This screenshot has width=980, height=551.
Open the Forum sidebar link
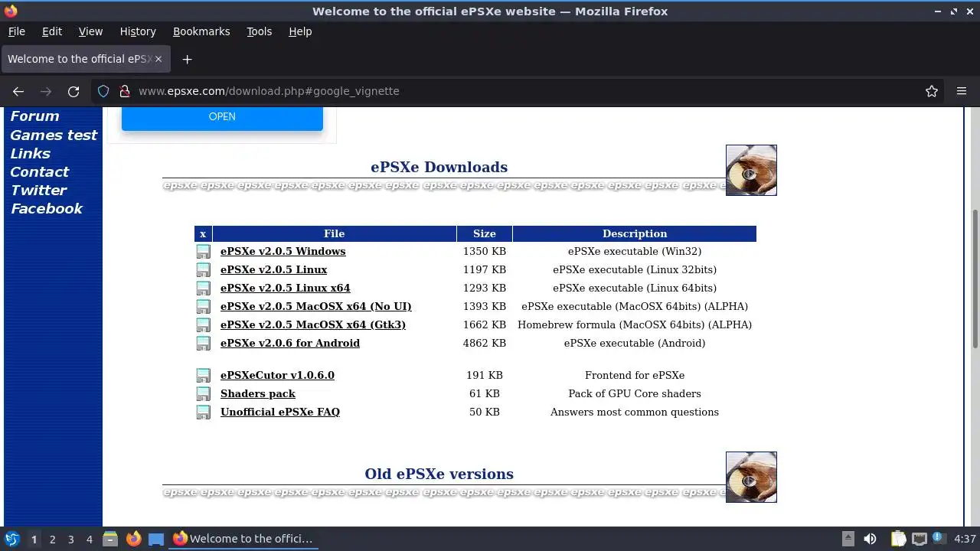(x=34, y=116)
